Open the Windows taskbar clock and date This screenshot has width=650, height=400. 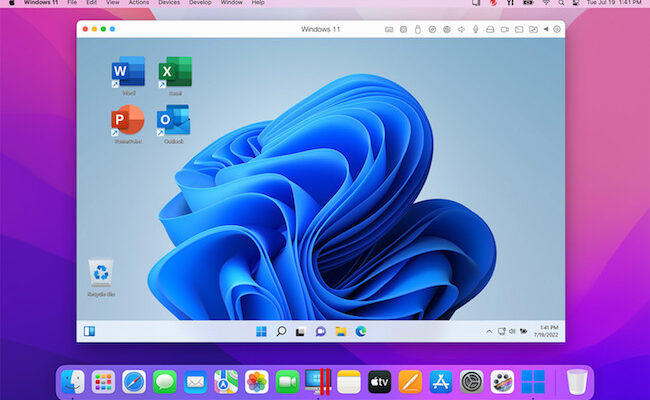(546, 331)
